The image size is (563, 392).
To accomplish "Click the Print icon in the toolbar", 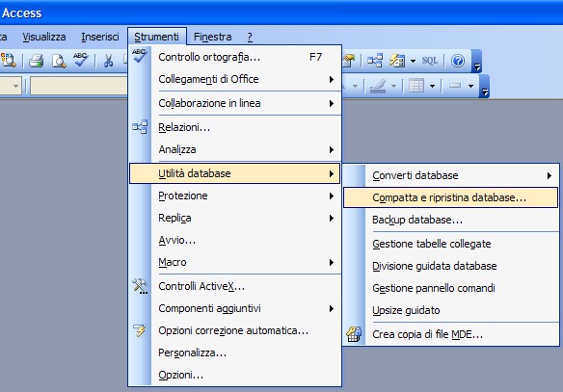I will 37,61.
